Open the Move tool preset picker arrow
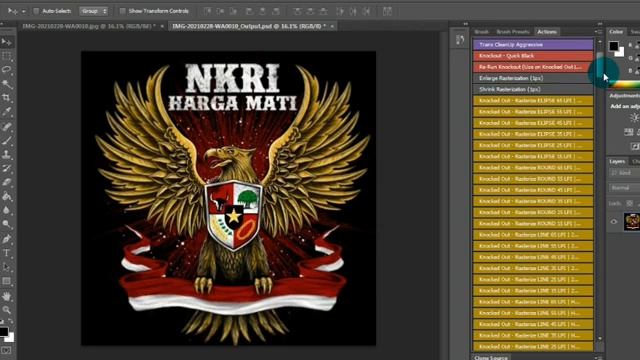Viewport: 640px width, 360px height. point(23,11)
